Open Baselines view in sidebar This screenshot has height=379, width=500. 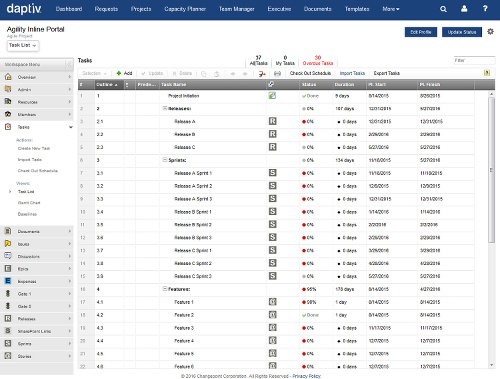[x=27, y=214]
